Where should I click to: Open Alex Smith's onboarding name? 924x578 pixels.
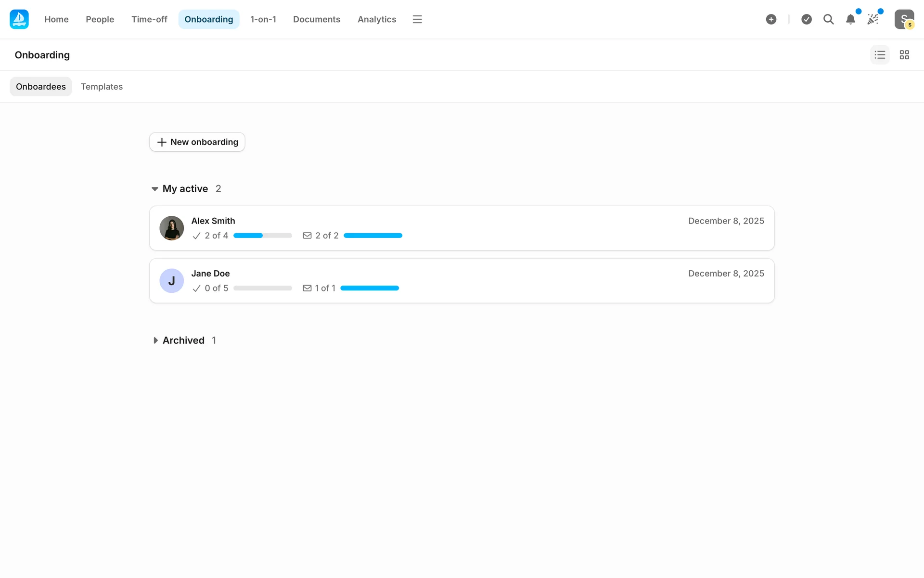[x=213, y=221]
